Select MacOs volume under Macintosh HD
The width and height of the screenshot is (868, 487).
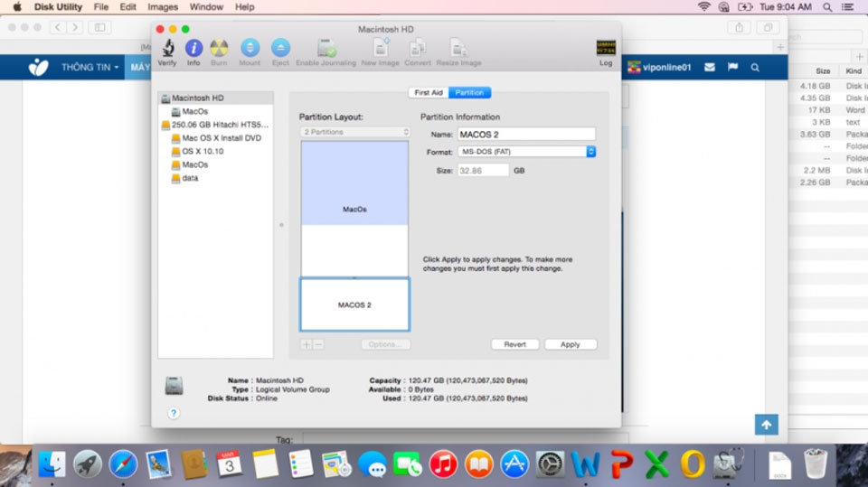pyautogui.click(x=216, y=111)
